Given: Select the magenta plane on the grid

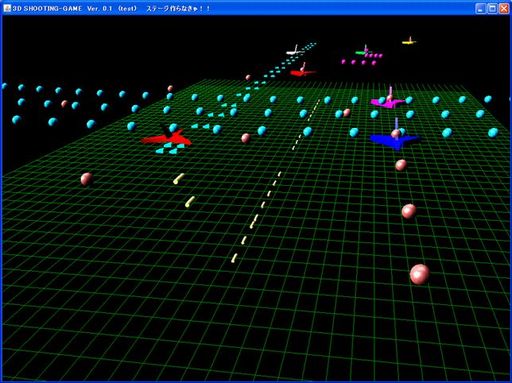Looking at the screenshot, I should [x=388, y=100].
